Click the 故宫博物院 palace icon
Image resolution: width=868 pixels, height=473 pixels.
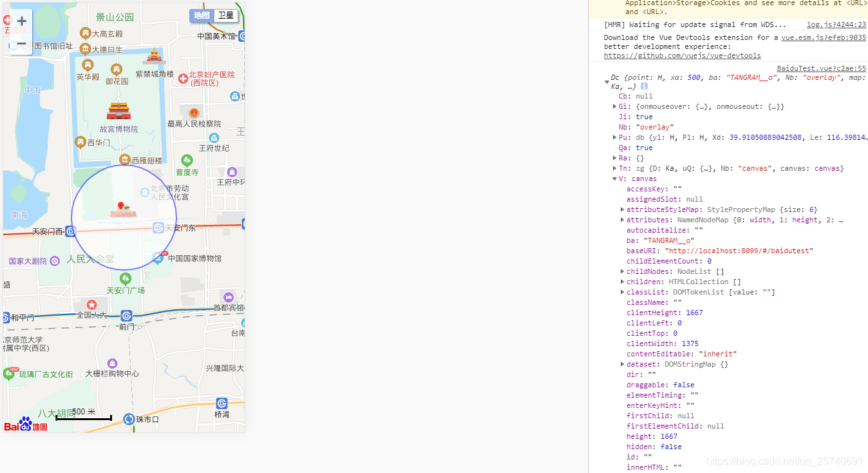click(x=119, y=111)
